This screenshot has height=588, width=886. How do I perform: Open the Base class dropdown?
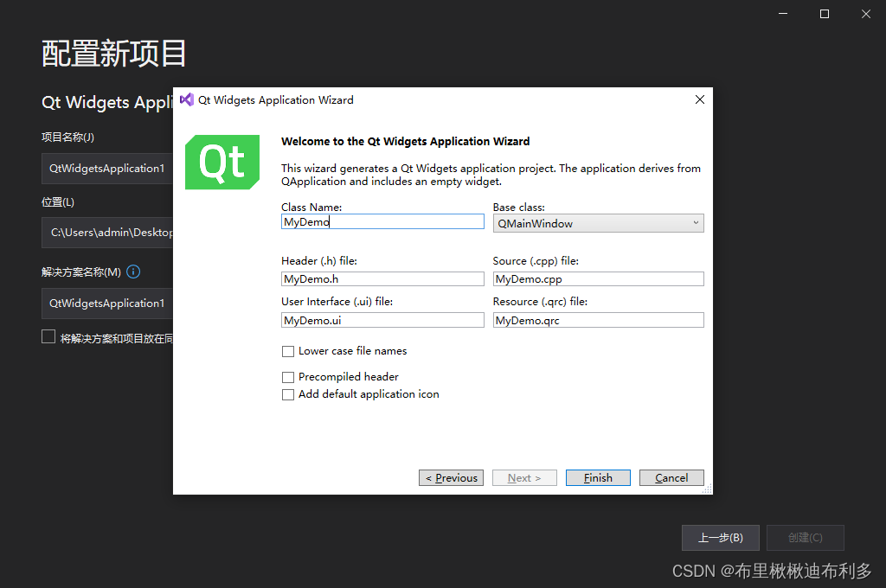(x=599, y=223)
